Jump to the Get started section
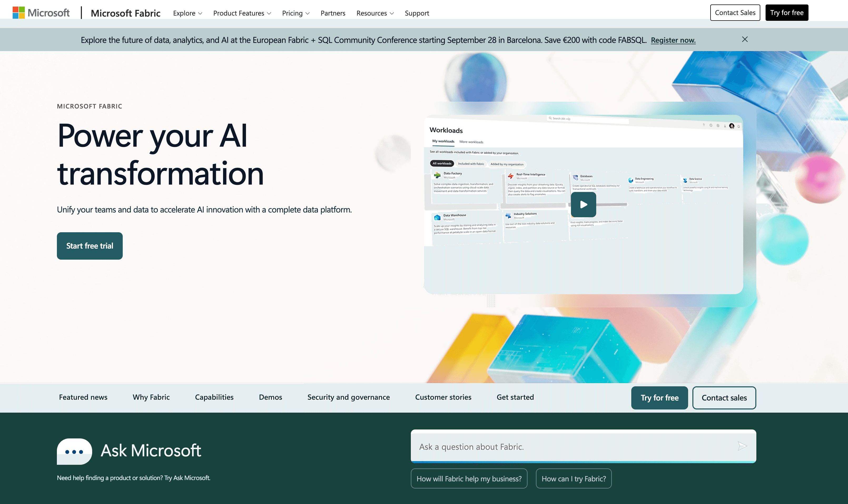 [515, 397]
